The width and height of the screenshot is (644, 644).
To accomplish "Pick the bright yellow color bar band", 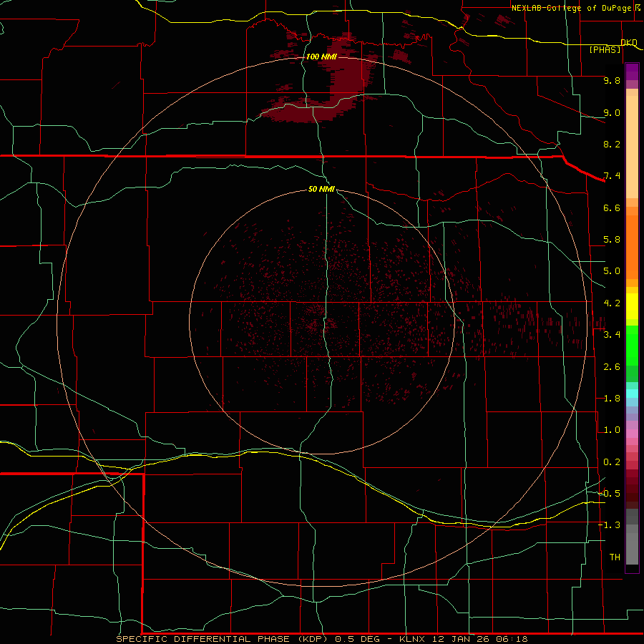I will point(632,306).
